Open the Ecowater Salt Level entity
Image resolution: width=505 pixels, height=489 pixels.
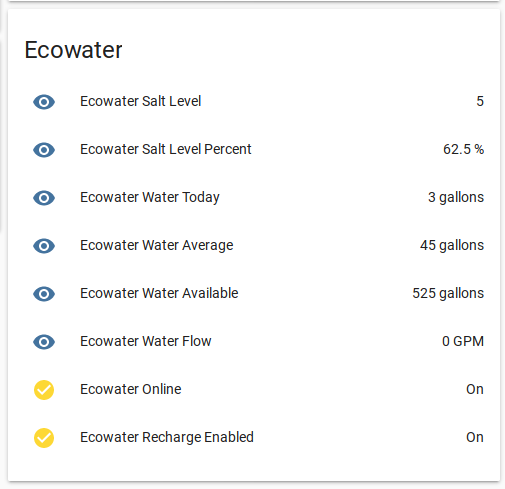pyautogui.click(x=140, y=101)
